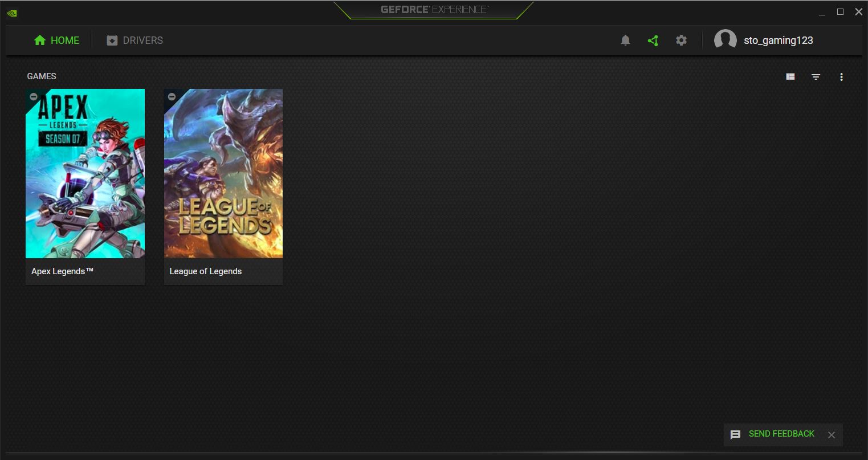The width and height of the screenshot is (868, 460).
Task: Toggle the games view layout icon
Action: click(x=790, y=77)
